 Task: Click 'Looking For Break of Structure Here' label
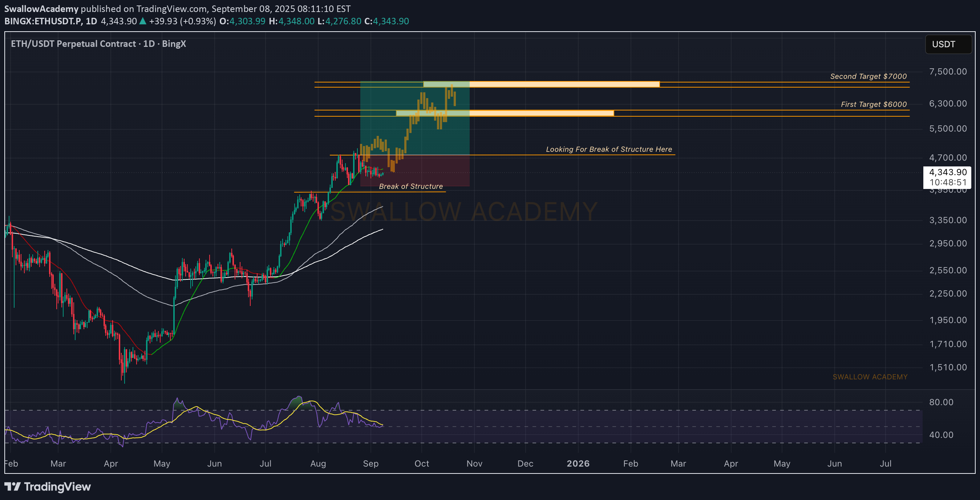[609, 149]
